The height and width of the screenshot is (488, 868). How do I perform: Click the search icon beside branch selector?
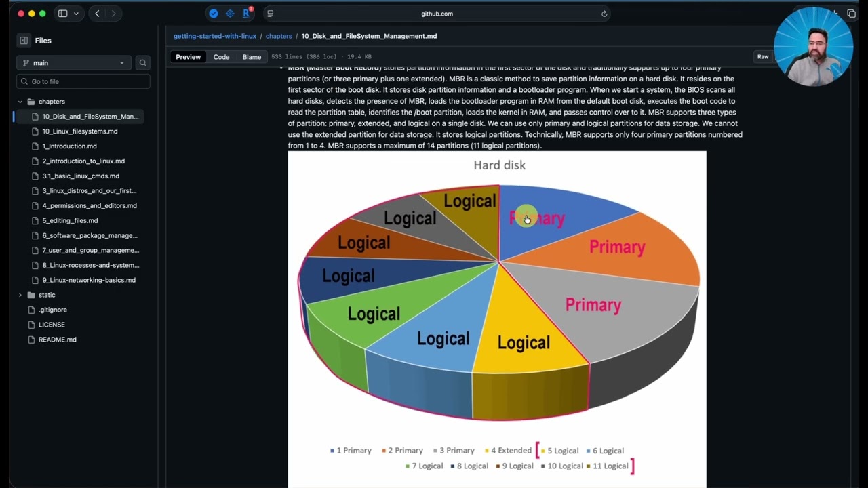[142, 63]
